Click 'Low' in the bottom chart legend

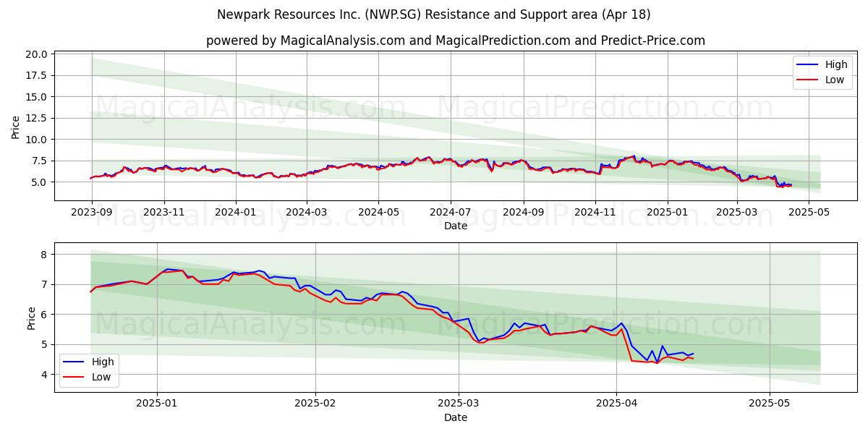[x=101, y=377]
